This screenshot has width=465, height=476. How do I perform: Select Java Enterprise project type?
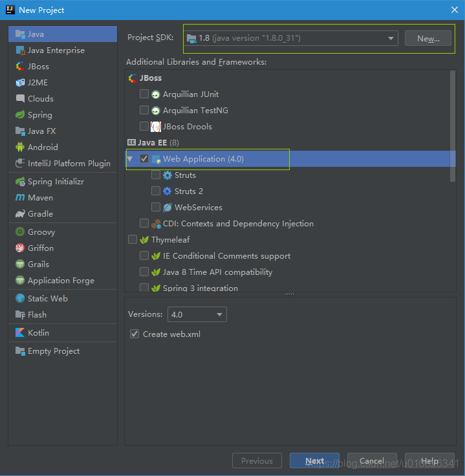[x=63, y=50]
